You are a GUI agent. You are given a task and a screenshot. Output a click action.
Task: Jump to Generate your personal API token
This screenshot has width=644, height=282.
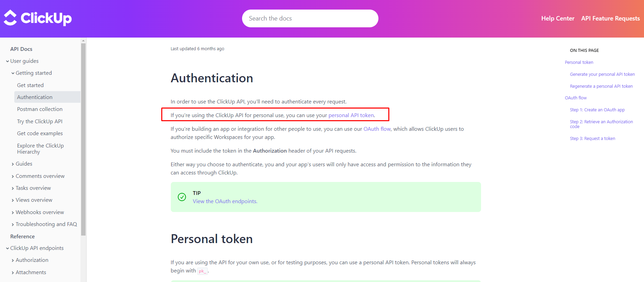click(602, 74)
